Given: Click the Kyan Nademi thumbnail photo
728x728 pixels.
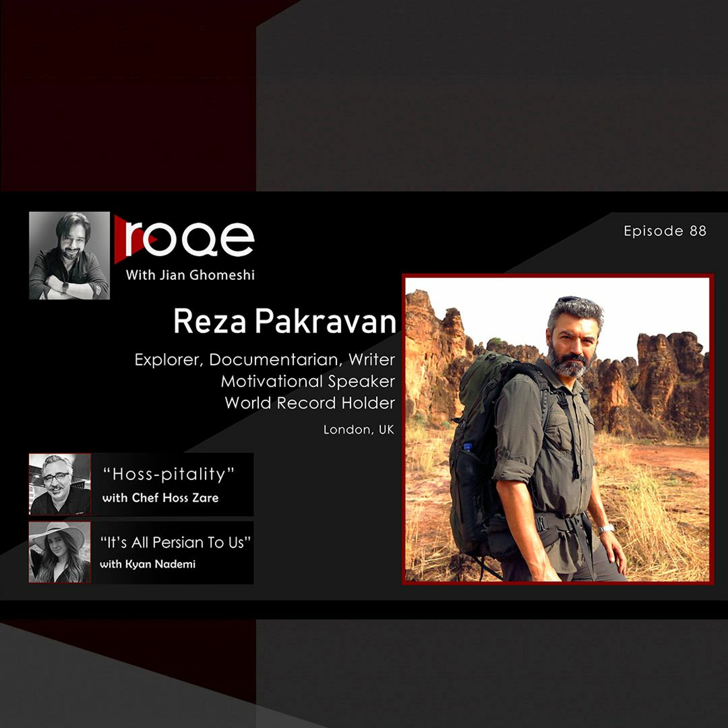Looking at the screenshot, I should 60,552.
